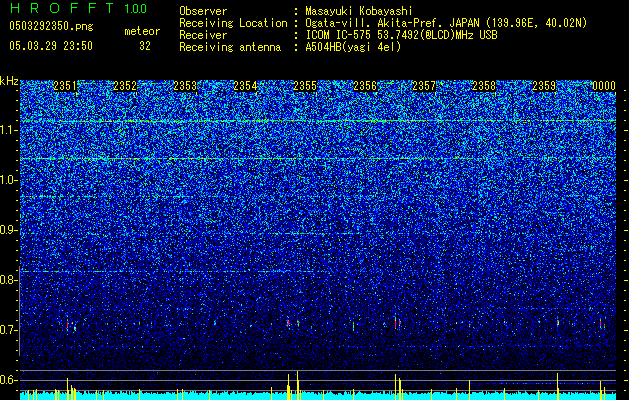Click the version number 1.0.0

pyautogui.click(x=136, y=9)
